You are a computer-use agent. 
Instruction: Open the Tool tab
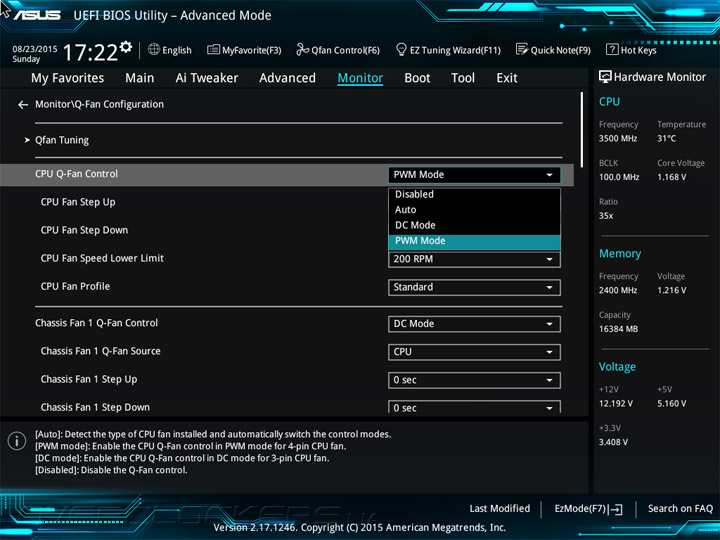463,78
